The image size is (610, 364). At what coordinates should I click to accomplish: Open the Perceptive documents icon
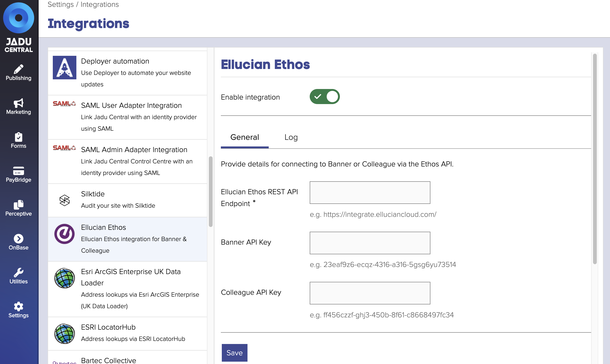[19, 205]
